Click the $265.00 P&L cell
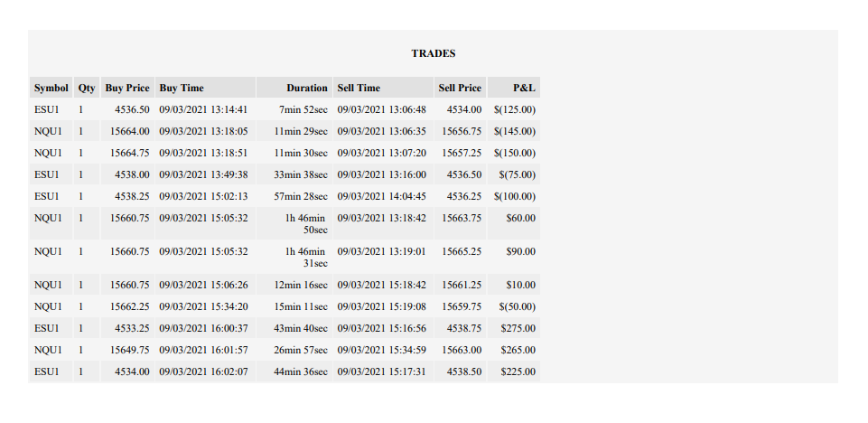868x423 pixels. click(x=514, y=350)
